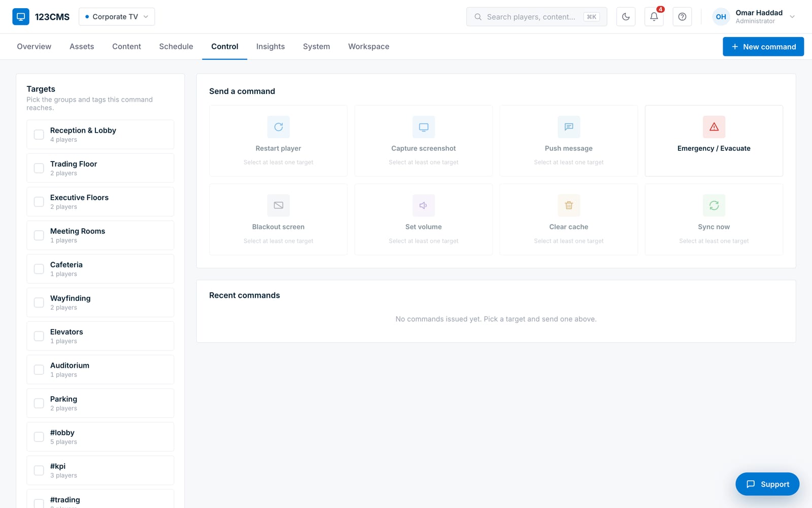The image size is (812, 508).
Task: Check the Reception & Lobby target
Action: [x=39, y=135]
